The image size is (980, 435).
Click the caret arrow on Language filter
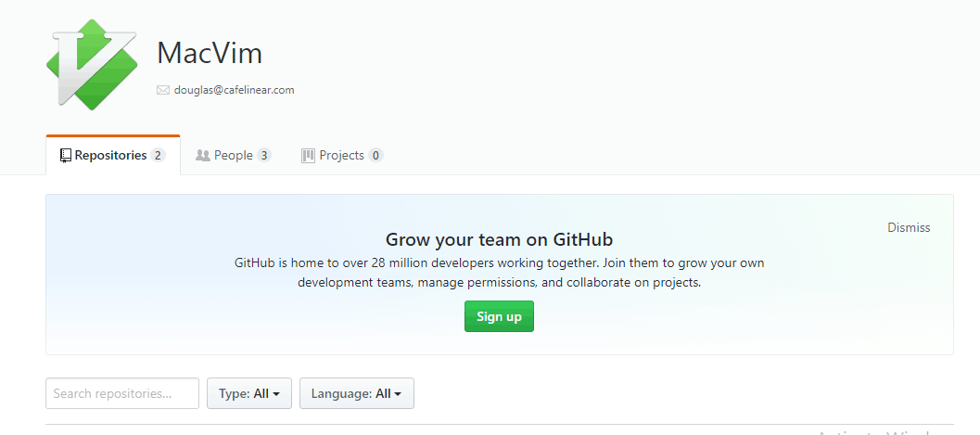[398, 394]
